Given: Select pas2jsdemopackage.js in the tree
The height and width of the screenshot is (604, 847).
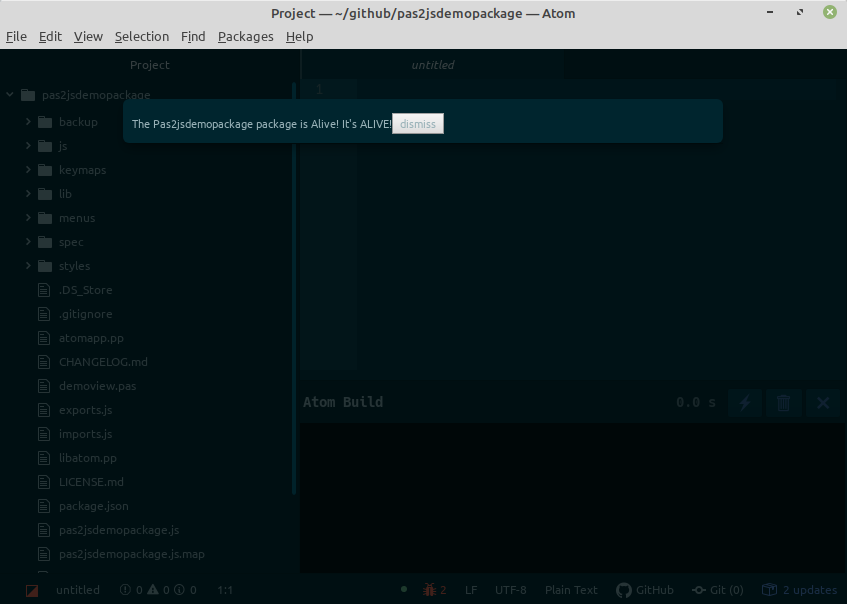Looking at the screenshot, I should click(x=119, y=530).
